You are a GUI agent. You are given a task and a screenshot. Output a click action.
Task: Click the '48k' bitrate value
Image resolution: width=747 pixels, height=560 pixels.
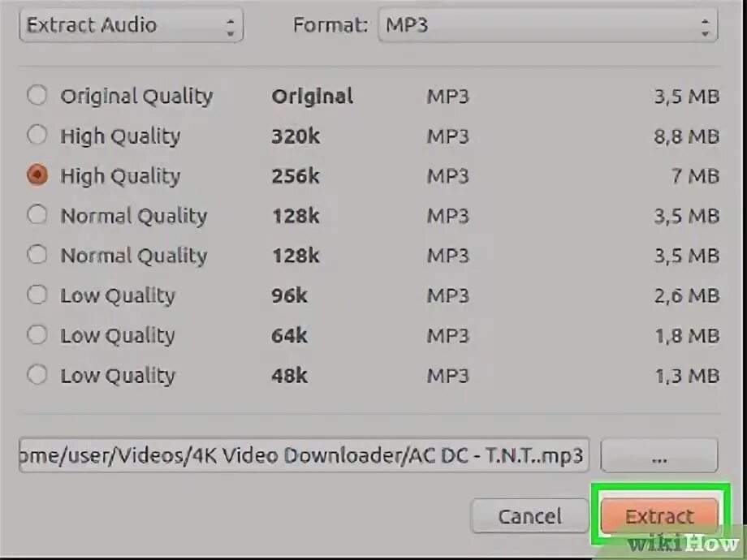click(289, 377)
